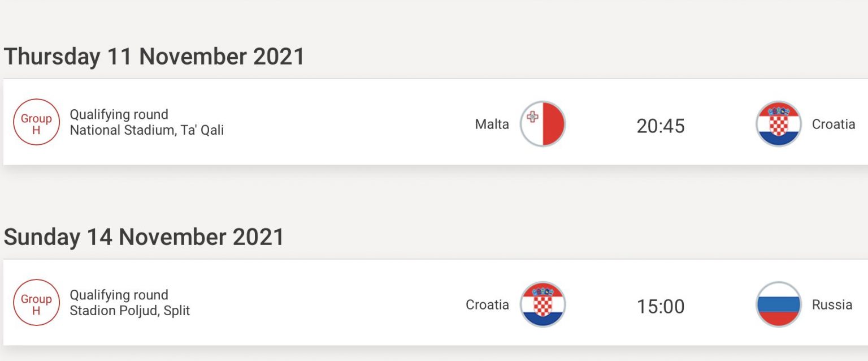
Task: Click the 15:00 kickoff time
Action: [661, 306]
